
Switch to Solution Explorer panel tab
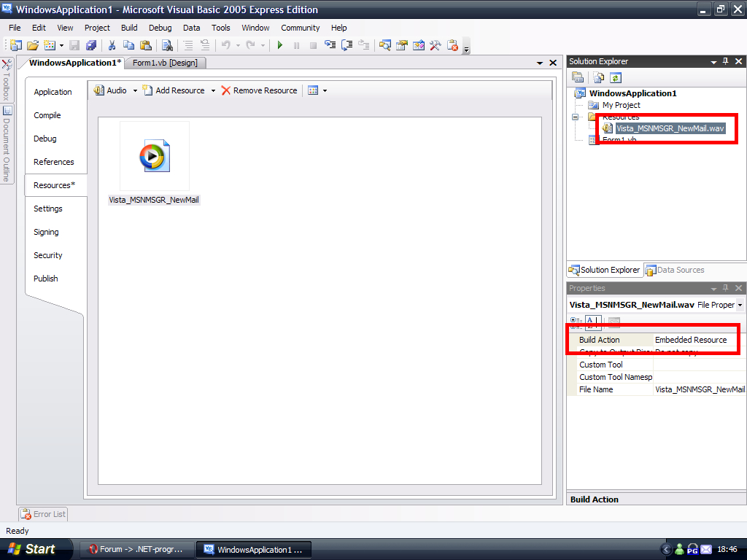605,270
